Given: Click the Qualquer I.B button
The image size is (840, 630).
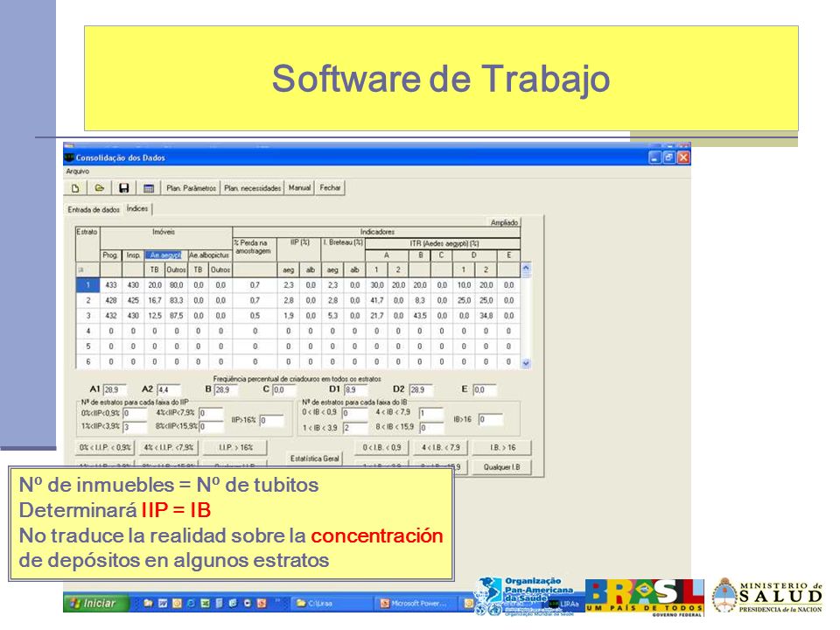Looking at the screenshot, I should coord(502,467).
